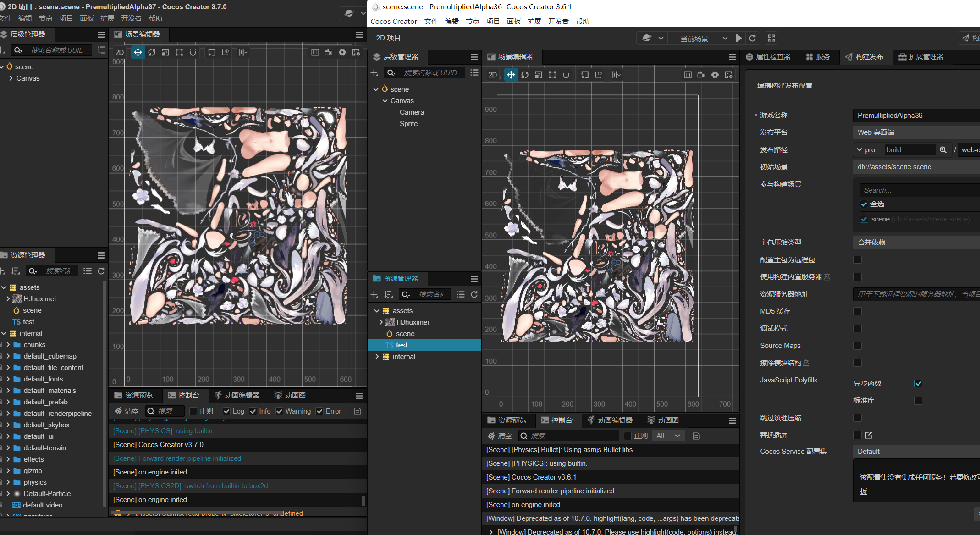Open the All filter dropdown in console
Viewport: 980px width, 535px height.
click(x=668, y=436)
